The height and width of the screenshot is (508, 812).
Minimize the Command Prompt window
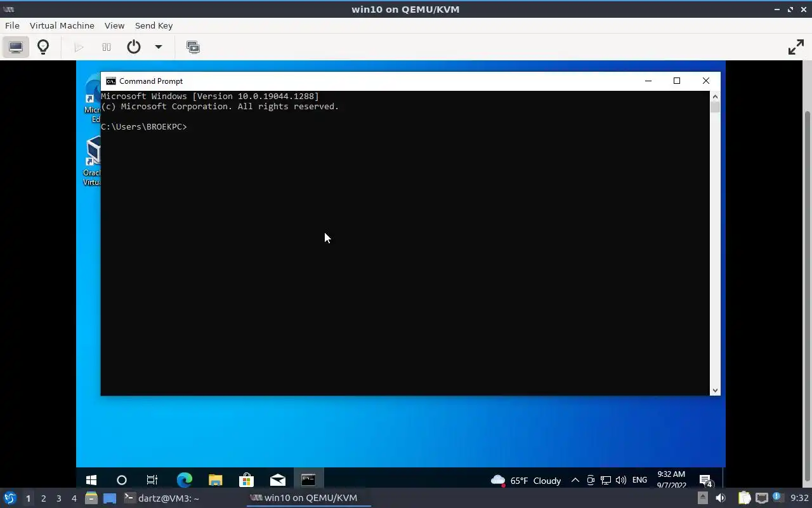pos(648,81)
